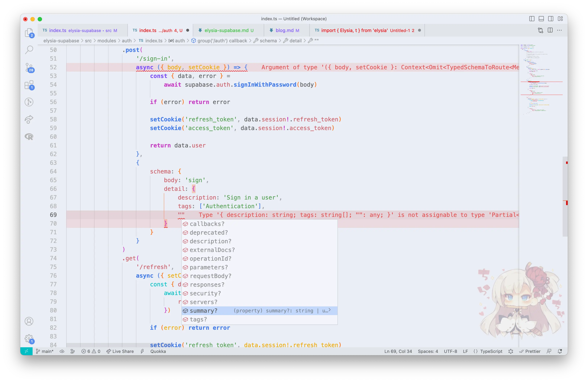588x382 pixels.
Task: Split editor right icon
Action: [550, 30]
